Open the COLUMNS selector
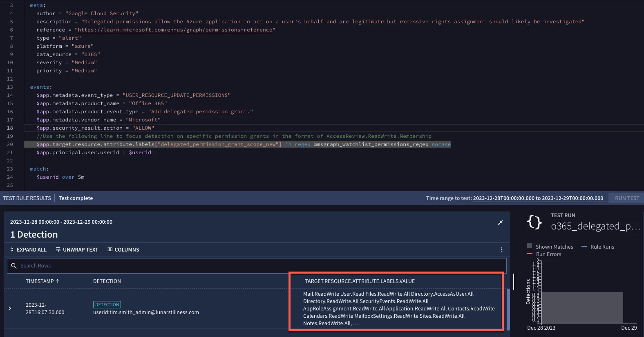The height and width of the screenshot is (337, 644). tap(123, 249)
